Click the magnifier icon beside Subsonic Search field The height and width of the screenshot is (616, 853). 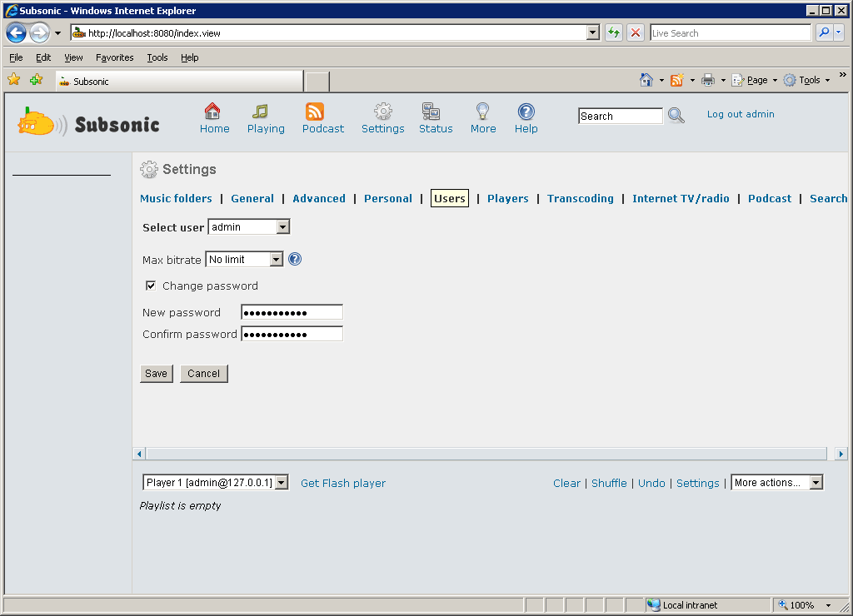click(676, 115)
